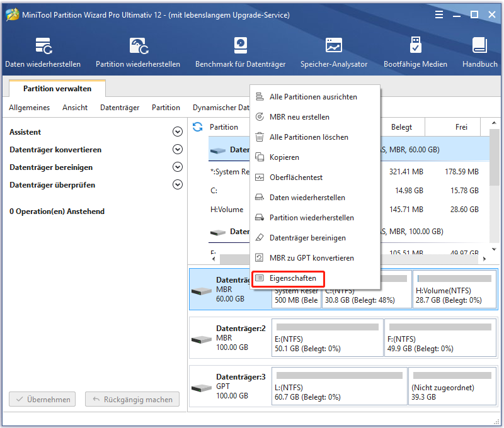
Task: Open the Ansicht menu
Action: pyautogui.click(x=75, y=108)
